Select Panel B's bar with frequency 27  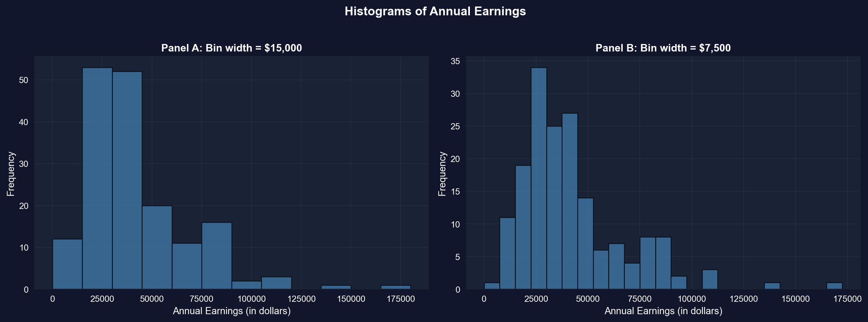[570, 201]
